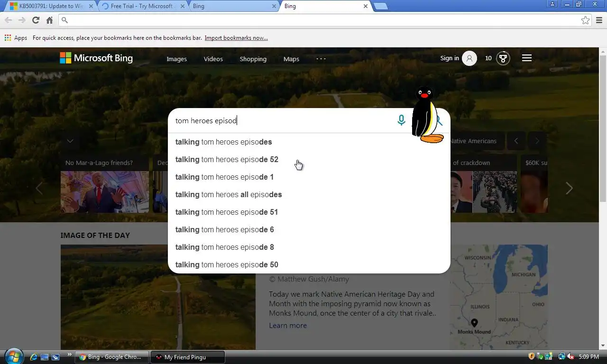This screenshot has height=364, width=607.
Task: Switch to My Friend Pingu taskbar window
Action: point(187,357)
